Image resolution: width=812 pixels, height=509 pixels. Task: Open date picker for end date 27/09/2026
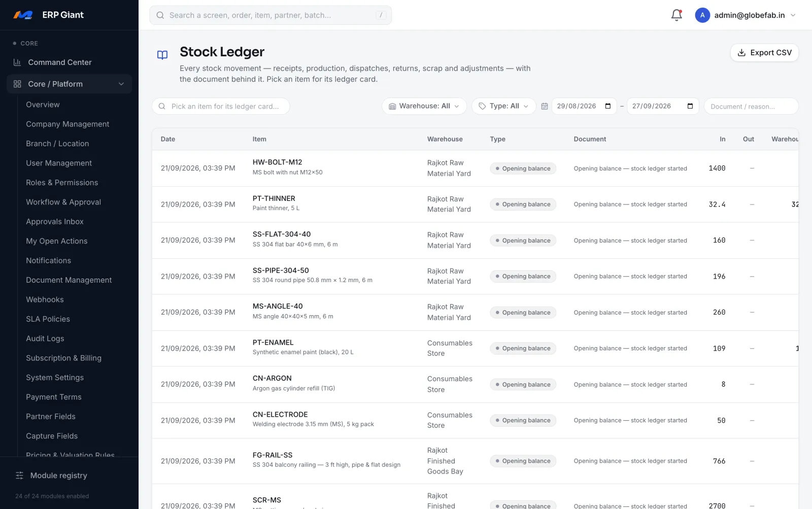[690, 106]
